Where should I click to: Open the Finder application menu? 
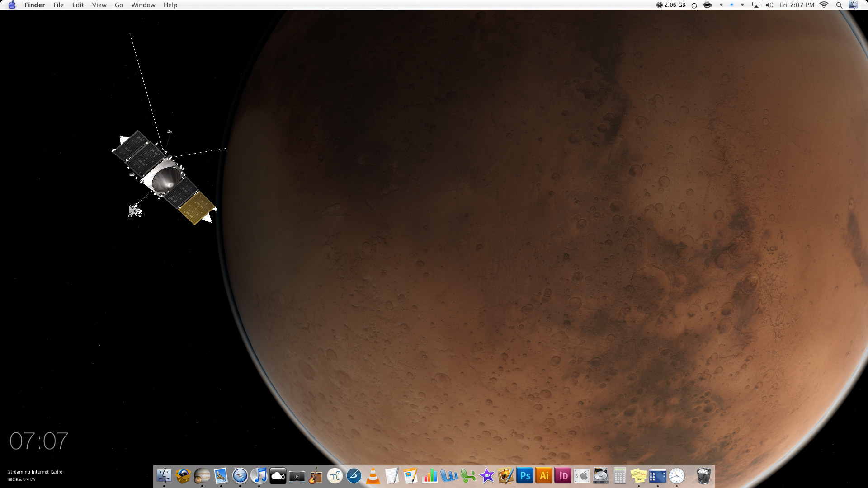pos(35,5)
